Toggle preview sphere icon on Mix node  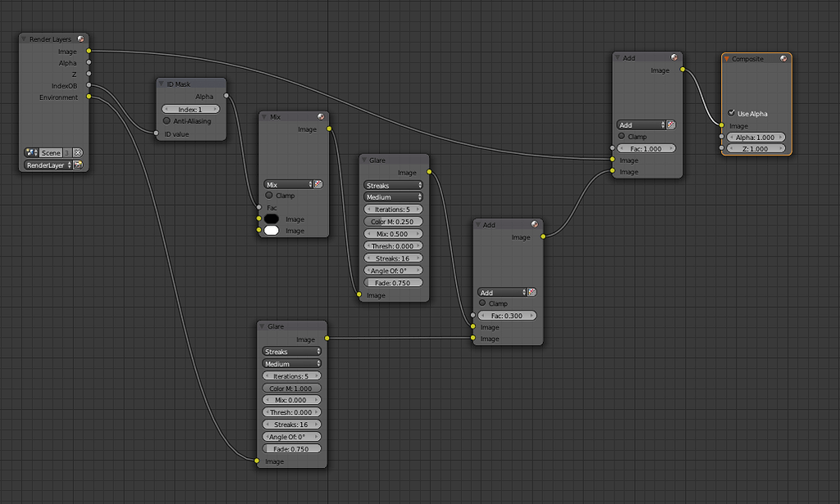tap(321, 116)
